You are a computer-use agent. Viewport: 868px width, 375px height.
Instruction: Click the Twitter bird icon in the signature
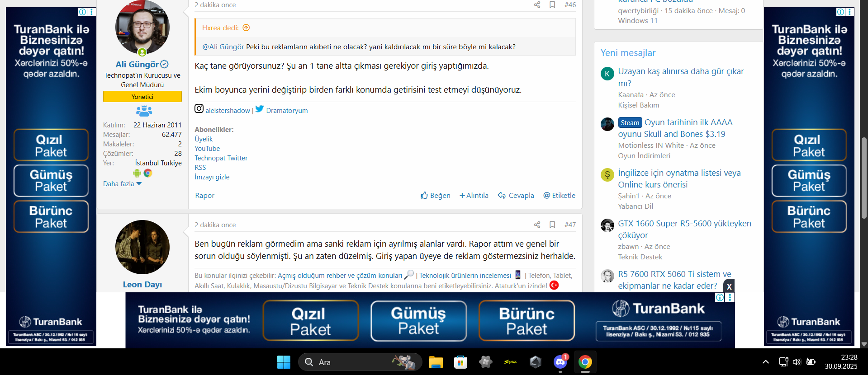tap(260, 109)
